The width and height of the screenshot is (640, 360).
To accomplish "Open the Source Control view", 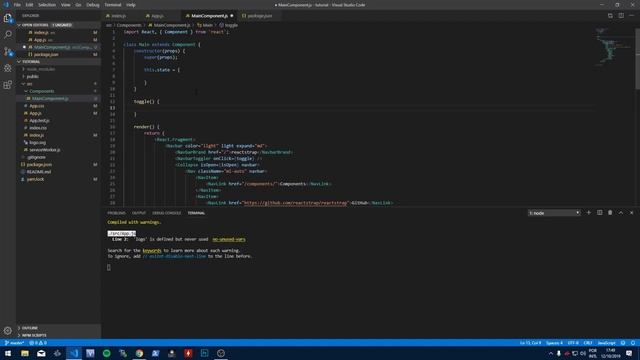I will point(8,51).
